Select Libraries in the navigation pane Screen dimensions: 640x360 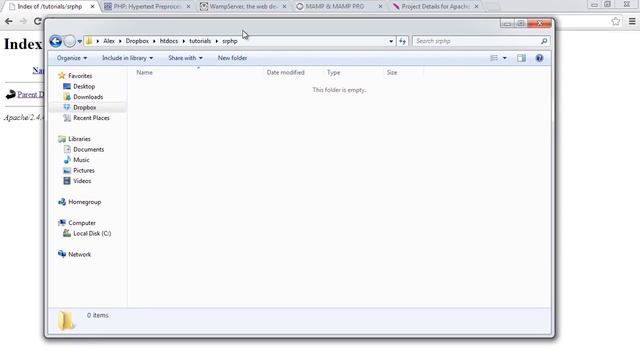click(79, 139)
